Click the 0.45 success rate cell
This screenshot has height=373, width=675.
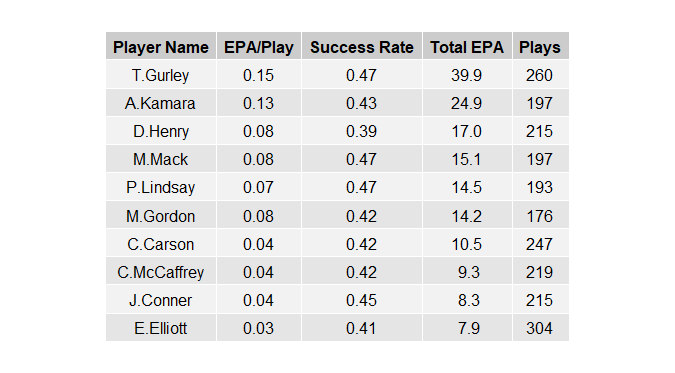pyautogui.click(x=362, y=300)
